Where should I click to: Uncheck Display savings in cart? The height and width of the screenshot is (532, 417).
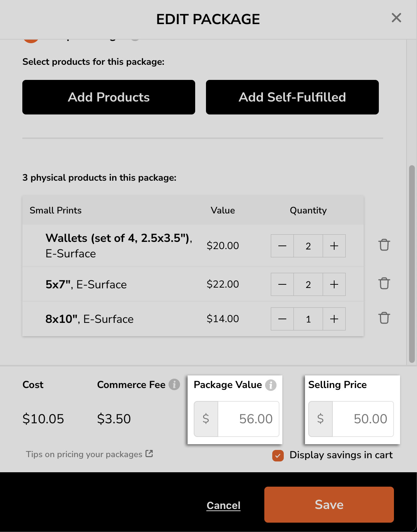(277, 455)
